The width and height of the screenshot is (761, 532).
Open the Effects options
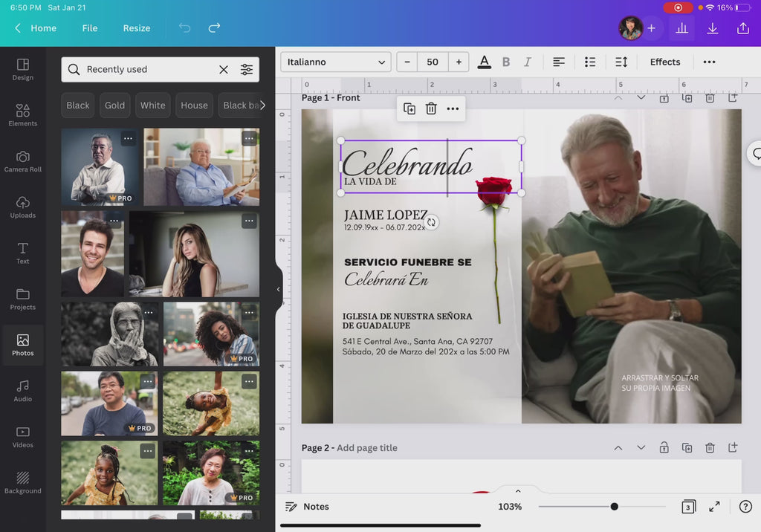click(665, 62)
